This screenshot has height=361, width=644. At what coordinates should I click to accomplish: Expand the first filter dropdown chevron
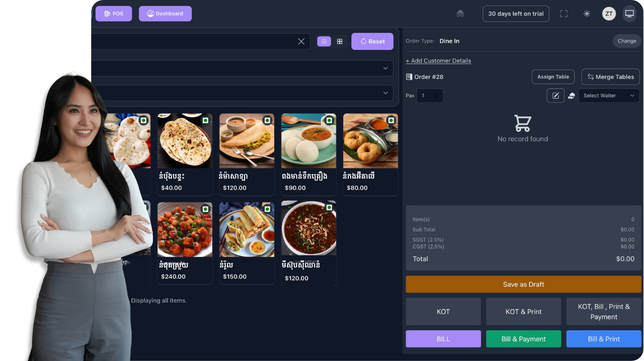[x=385, y=68]
